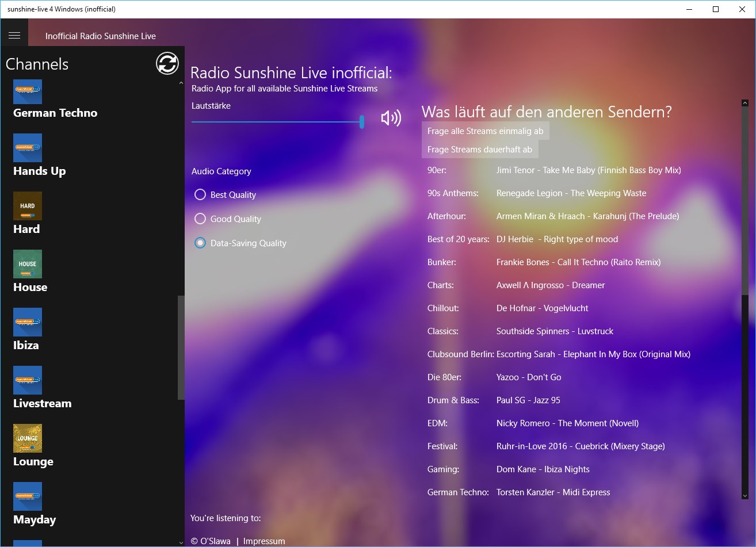Select Good Quality audio option
Image resolution: width=756 pixels, height=547 pixels.
click(x=228, y=219)
